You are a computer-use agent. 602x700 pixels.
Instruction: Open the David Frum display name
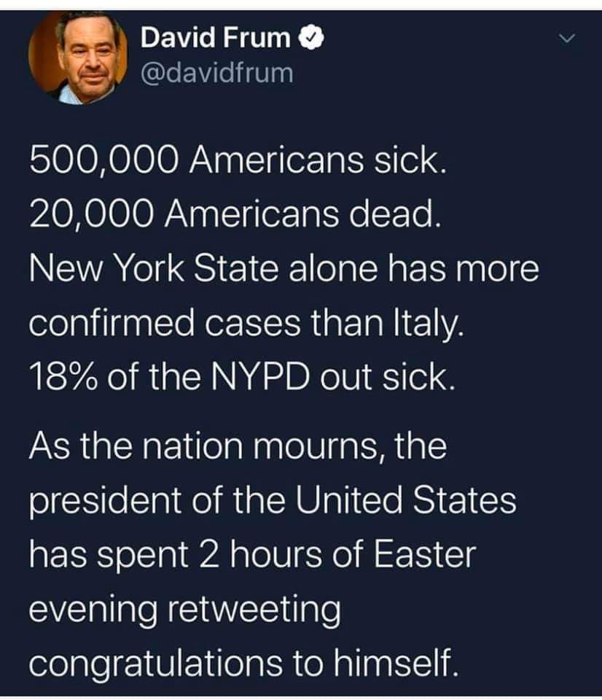215,37
